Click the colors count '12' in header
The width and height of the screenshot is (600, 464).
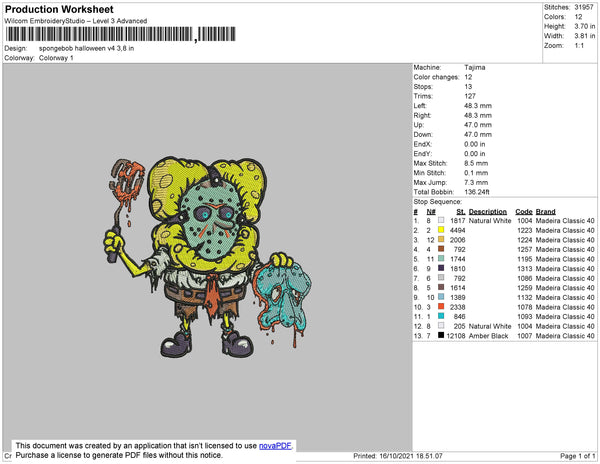click(x=578, y=17)
